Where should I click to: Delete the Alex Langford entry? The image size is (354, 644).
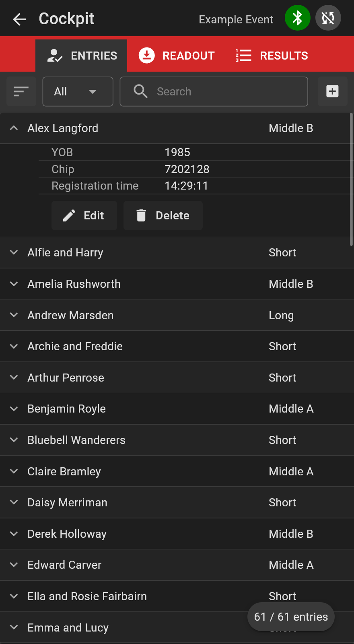(x=163, y=215)
